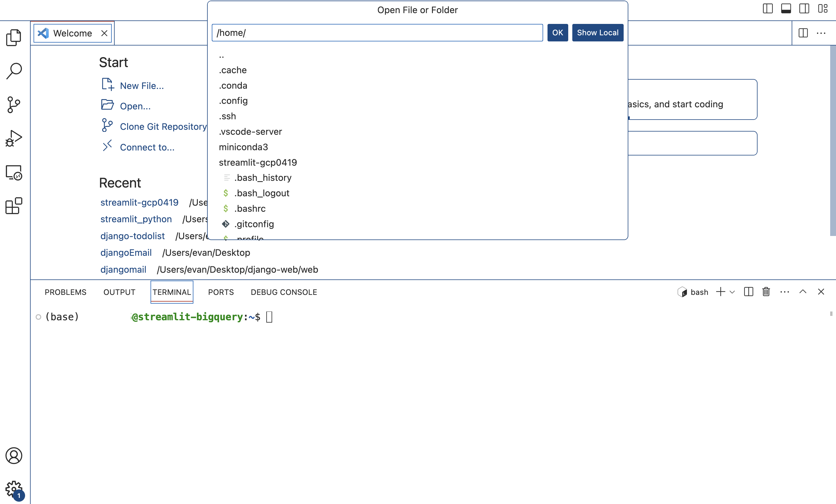The width and height of the screenshot is (836, 504).
Task: Close the Welcome tab
Action: tap(104, 33)
